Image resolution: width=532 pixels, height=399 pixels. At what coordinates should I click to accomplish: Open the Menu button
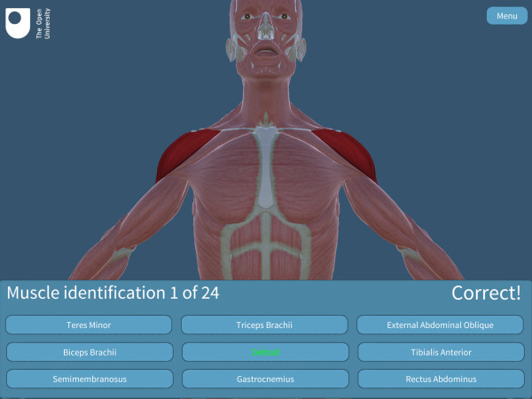click(x=506, y=16)
